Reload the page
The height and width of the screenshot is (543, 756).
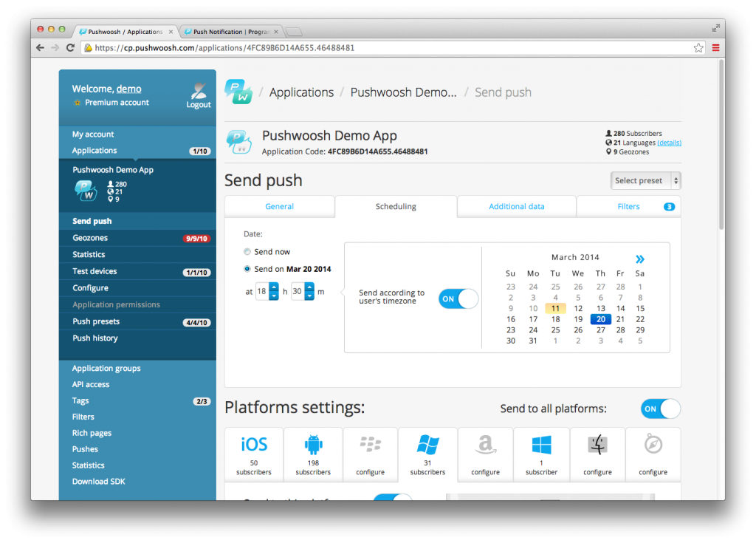point(70,48)
